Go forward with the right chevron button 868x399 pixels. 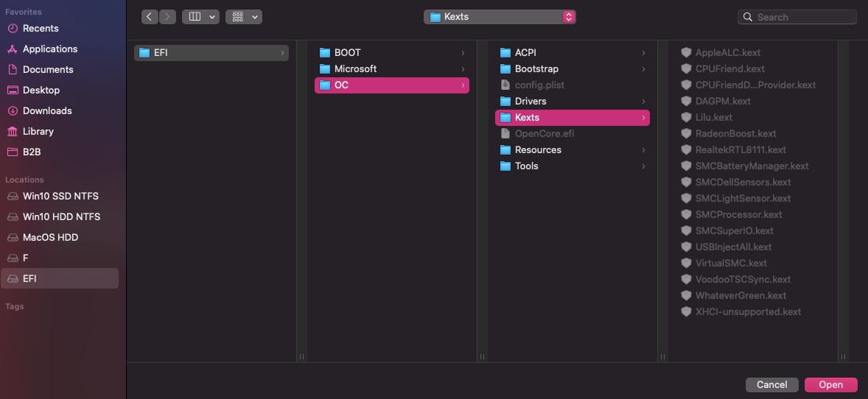168,17
